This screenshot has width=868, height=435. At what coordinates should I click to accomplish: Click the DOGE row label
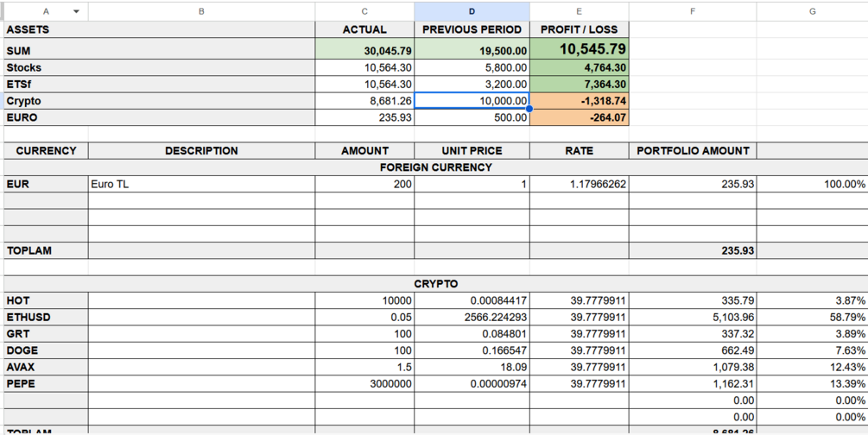(46, 350)
